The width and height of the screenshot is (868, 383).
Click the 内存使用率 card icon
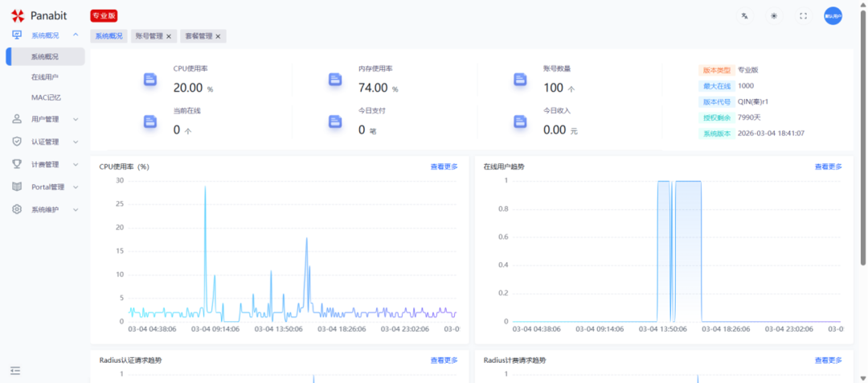[x=334, y=80]
